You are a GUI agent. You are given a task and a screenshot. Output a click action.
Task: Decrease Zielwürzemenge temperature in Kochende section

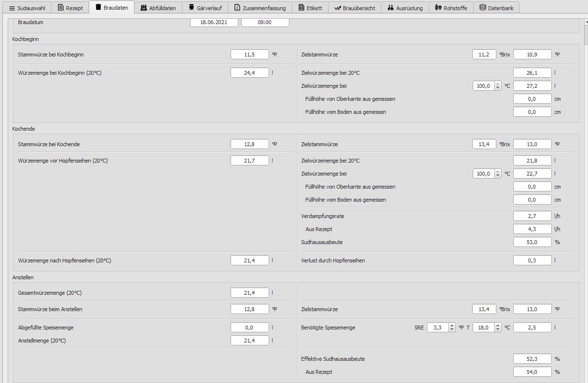click(x=498, y=176)
